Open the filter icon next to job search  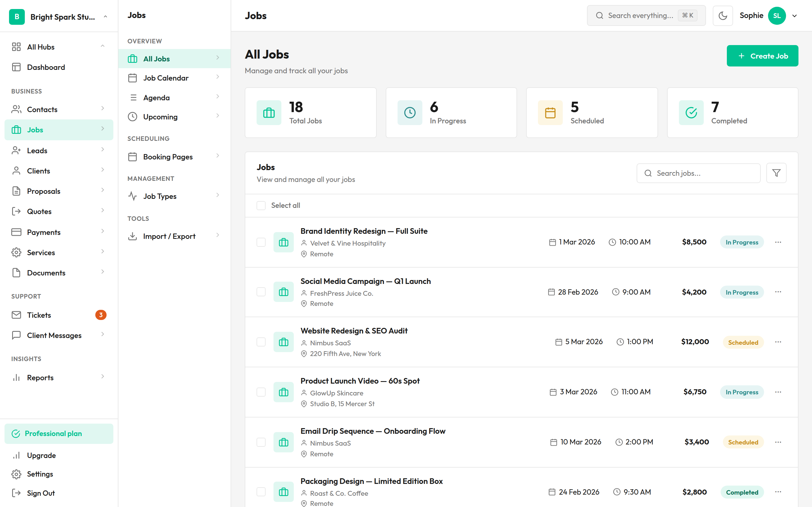(776, 173)
